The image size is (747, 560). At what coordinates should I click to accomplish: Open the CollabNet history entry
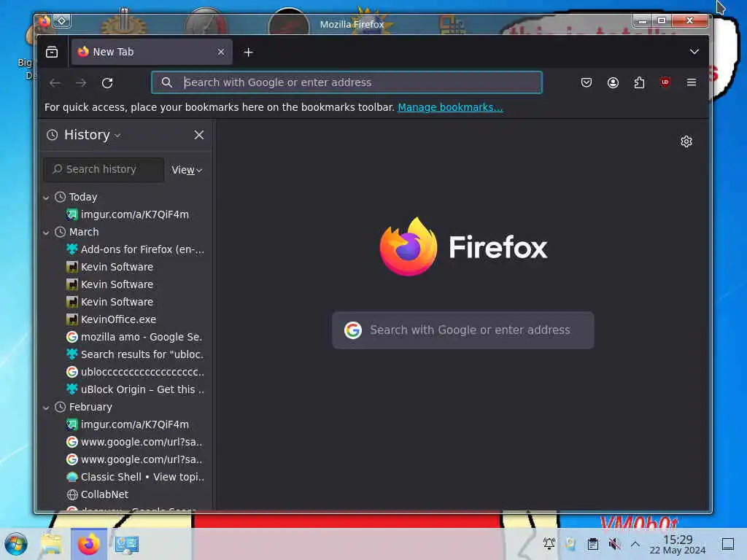(98, 495)
